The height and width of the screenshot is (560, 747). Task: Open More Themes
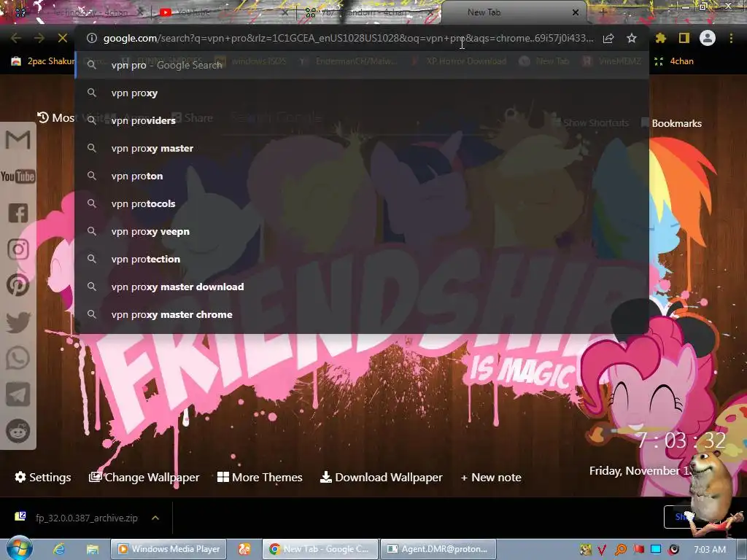coord(260,477)
